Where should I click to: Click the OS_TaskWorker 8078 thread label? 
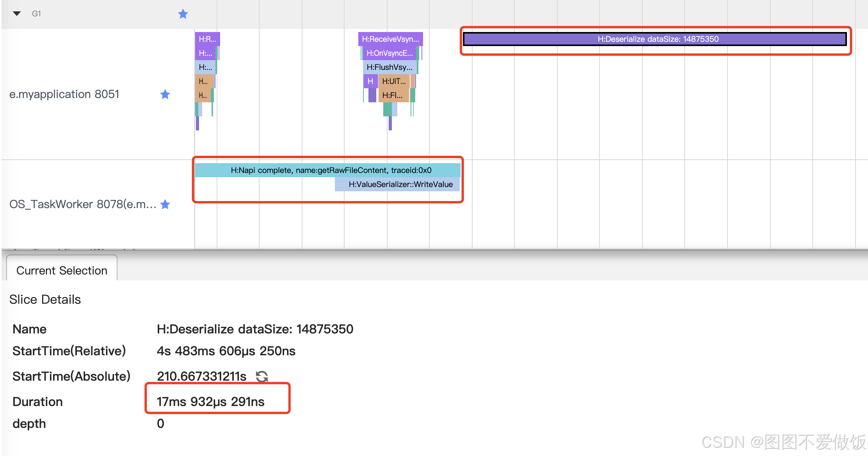point(83,204)
